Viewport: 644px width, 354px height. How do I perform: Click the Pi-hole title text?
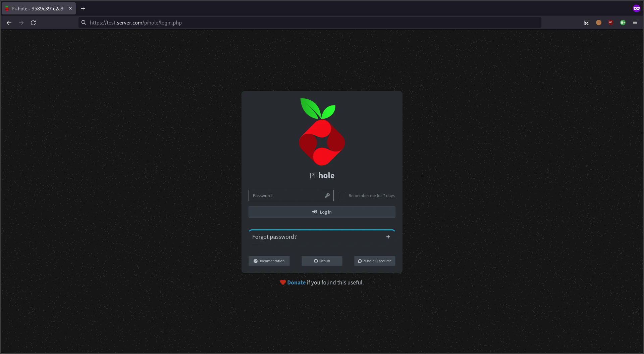click(322, 176)
